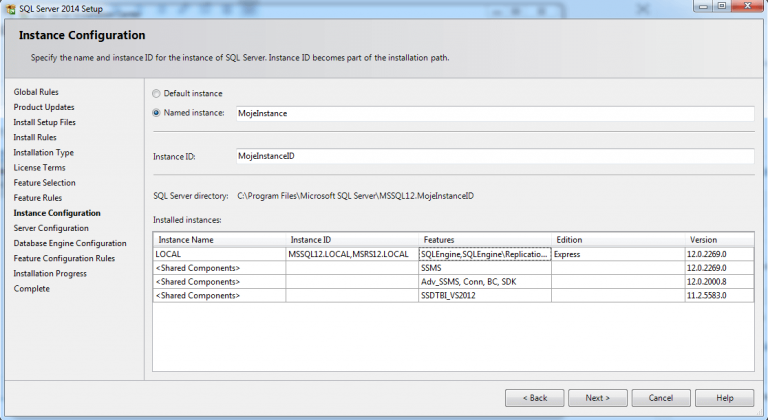
Task: Select Feature Configuration Rules step
Action: click(64, 259)
